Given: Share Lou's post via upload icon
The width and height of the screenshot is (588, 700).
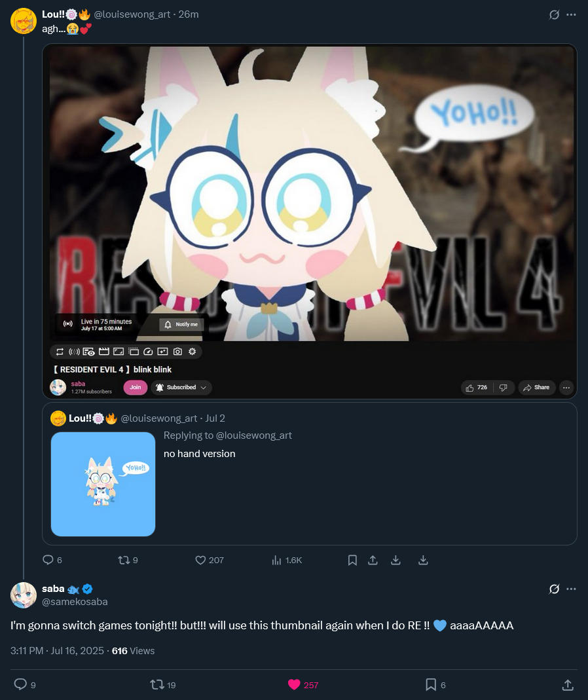Looking at the screenshot, I should tap(373, 560).
